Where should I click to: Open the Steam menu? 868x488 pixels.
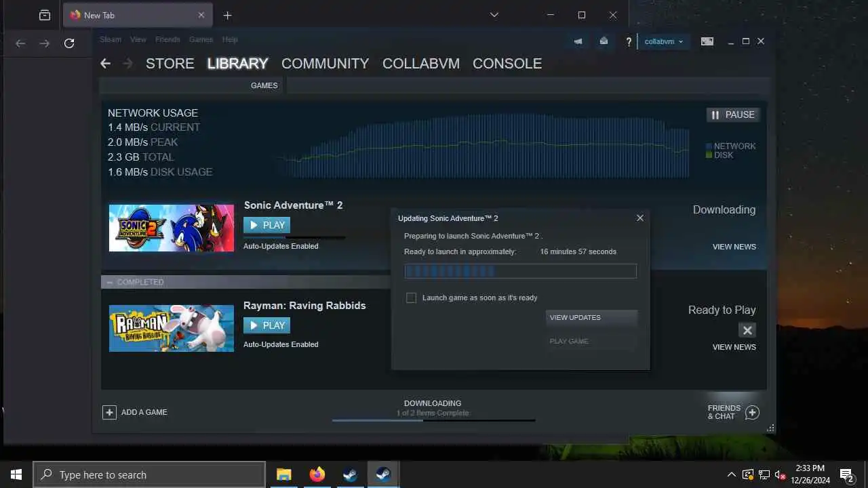[x=111, y=39]
